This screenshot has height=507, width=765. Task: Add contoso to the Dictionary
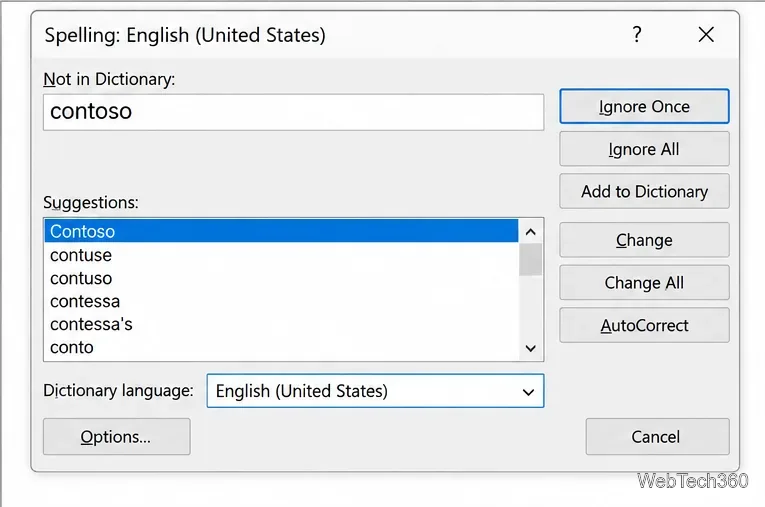point(644,191)
